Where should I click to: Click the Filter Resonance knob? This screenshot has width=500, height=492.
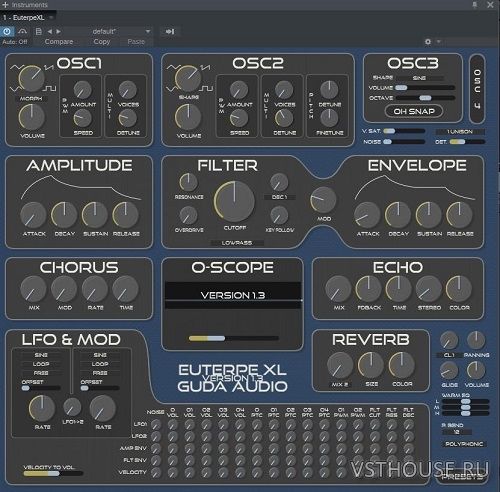tap(189, 182)
